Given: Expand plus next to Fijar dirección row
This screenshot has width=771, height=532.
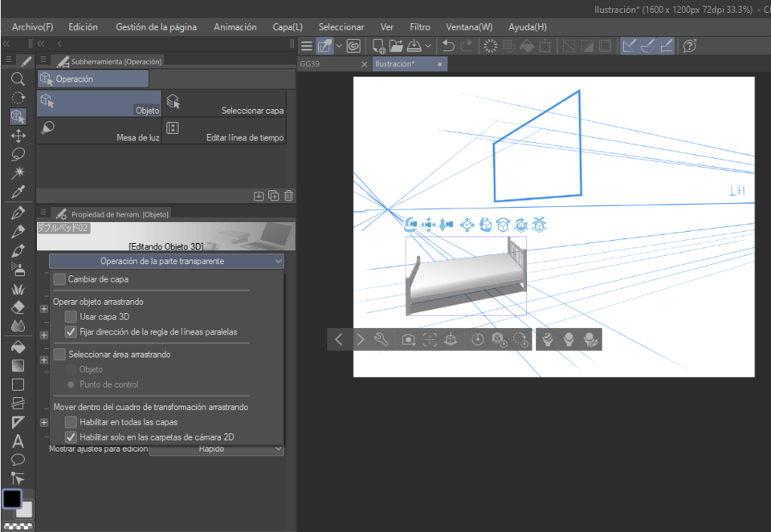Looking at the screenshot, I should tap(43, 335).
